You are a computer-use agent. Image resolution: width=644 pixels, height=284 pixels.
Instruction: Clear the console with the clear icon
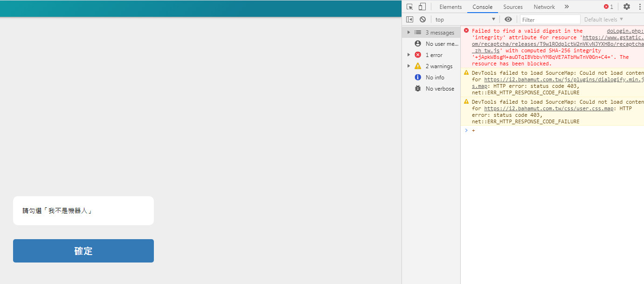422,19
